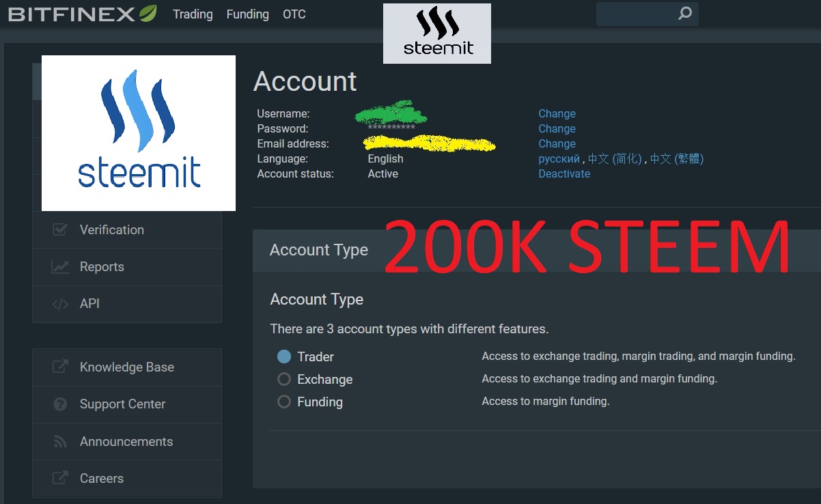This screenshot has height=504, width=821.
Task: Switch language to русский
Action: point(558,158)
